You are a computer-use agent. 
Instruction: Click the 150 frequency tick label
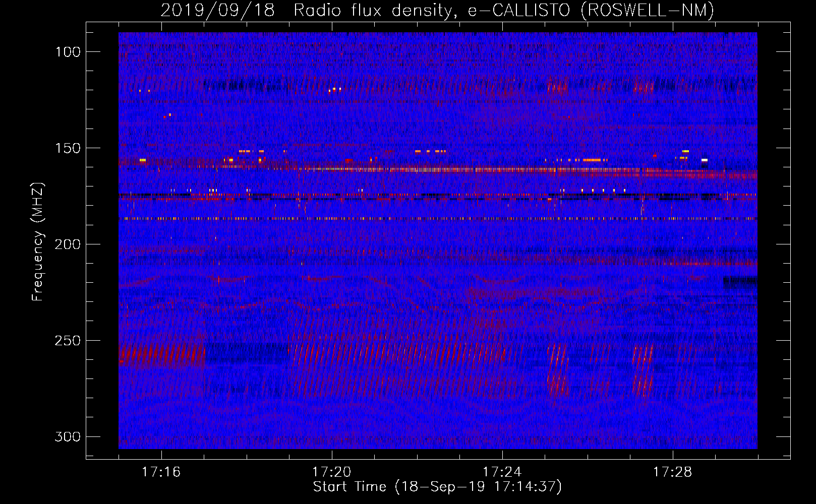pyautogui.click(x=67, y=148)
